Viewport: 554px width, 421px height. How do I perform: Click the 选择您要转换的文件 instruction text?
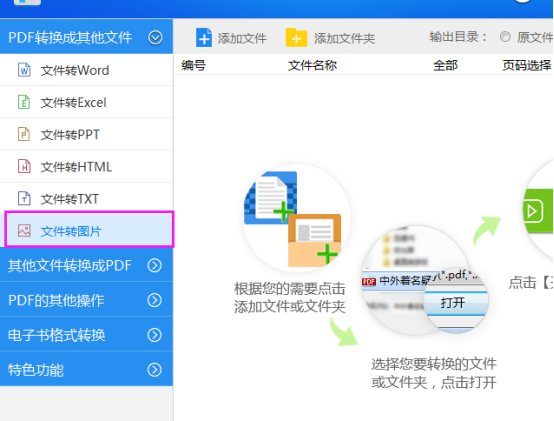point(434,364)
